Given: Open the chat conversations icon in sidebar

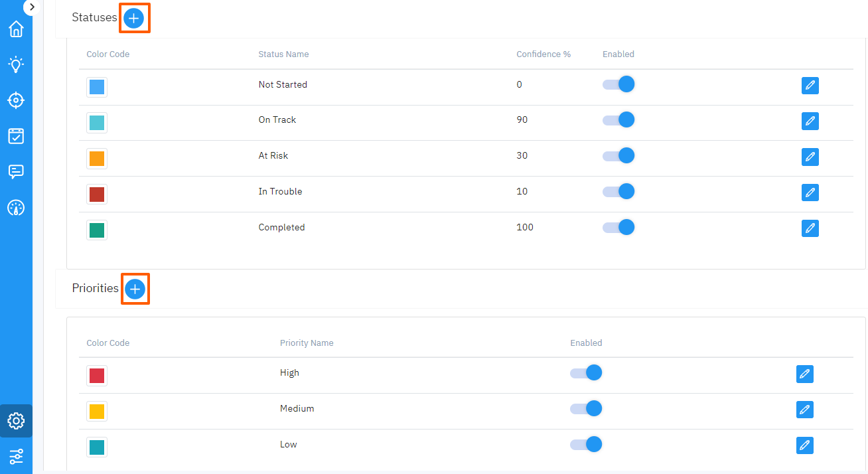Looking at the screenshot, I should click(16, 172).
